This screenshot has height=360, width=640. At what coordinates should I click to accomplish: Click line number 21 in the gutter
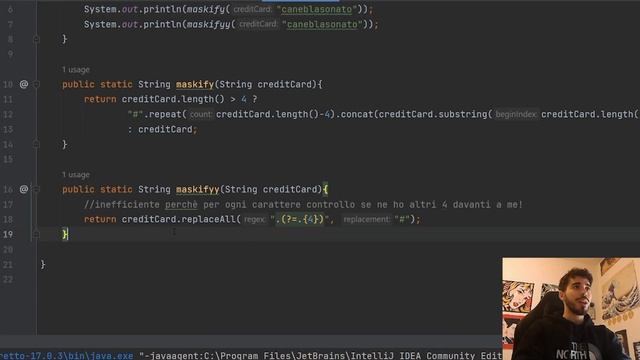tap(8, 264)
